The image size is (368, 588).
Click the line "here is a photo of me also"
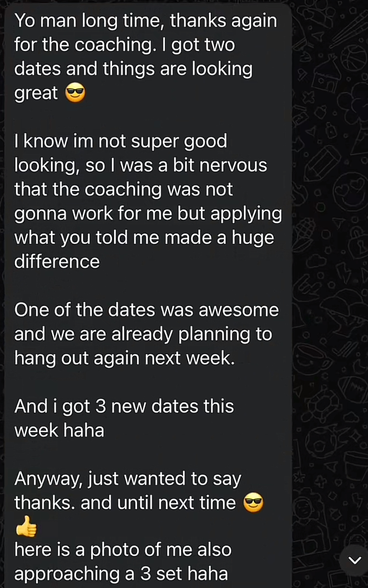[123, 550]
